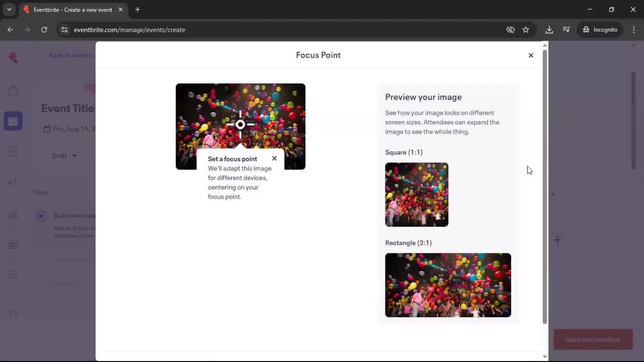Screen dimensions: 644x362
Task: Expand the Draft status dropdown
Action: point(64,155)
